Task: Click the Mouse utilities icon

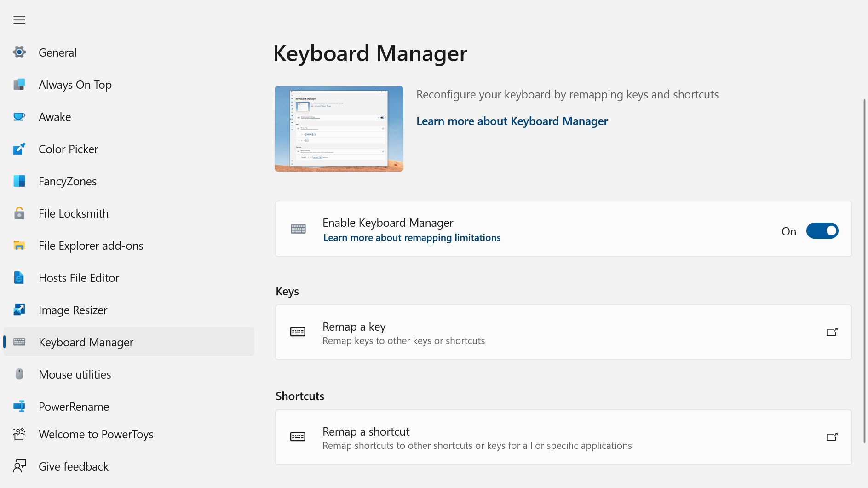Action: pyautogui.click(x=19, y=374)
